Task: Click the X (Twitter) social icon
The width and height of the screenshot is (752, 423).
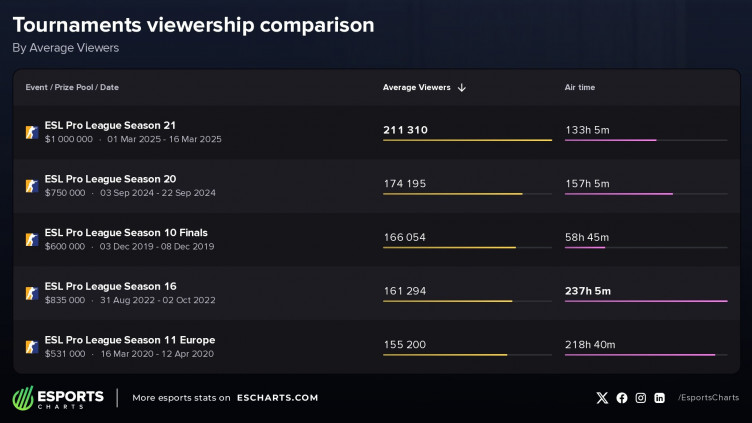Action: (x=602, y=398)
